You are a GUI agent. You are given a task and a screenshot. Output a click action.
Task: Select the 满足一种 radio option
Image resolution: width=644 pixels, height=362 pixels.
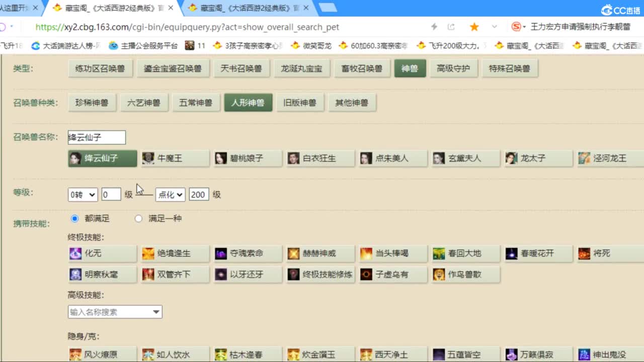point(138,219)
